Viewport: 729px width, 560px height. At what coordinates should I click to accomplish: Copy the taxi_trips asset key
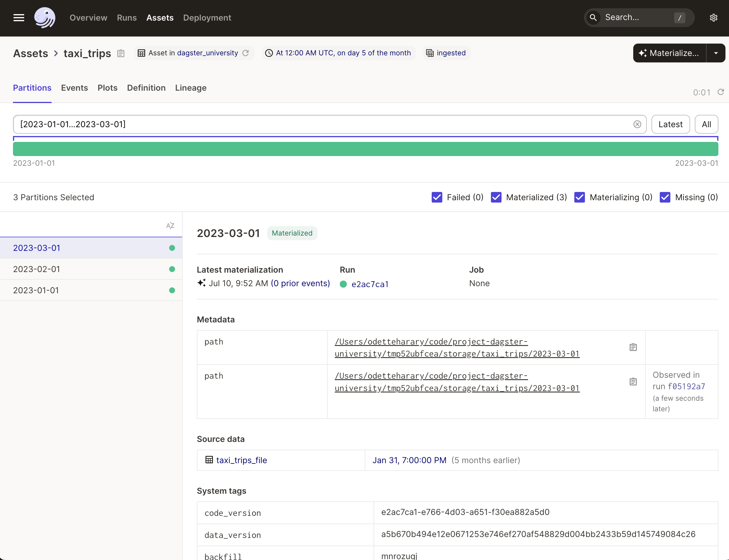point(121,53)
